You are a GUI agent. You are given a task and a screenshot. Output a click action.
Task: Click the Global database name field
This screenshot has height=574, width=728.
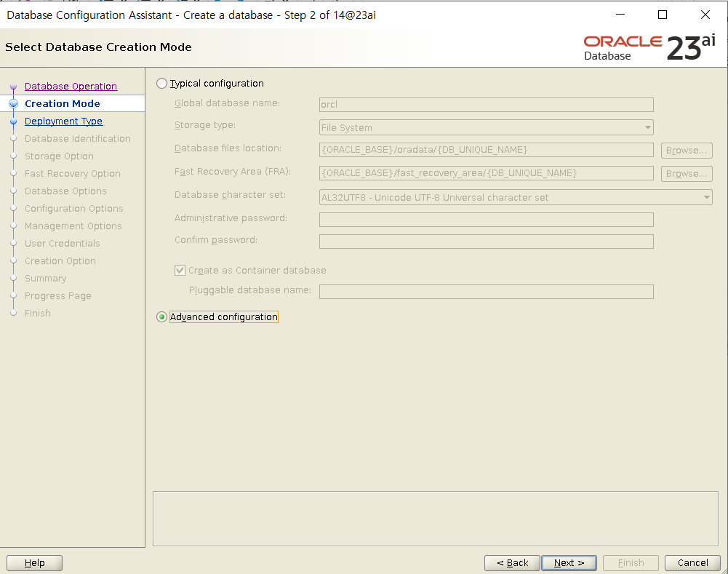pos(486,105)
